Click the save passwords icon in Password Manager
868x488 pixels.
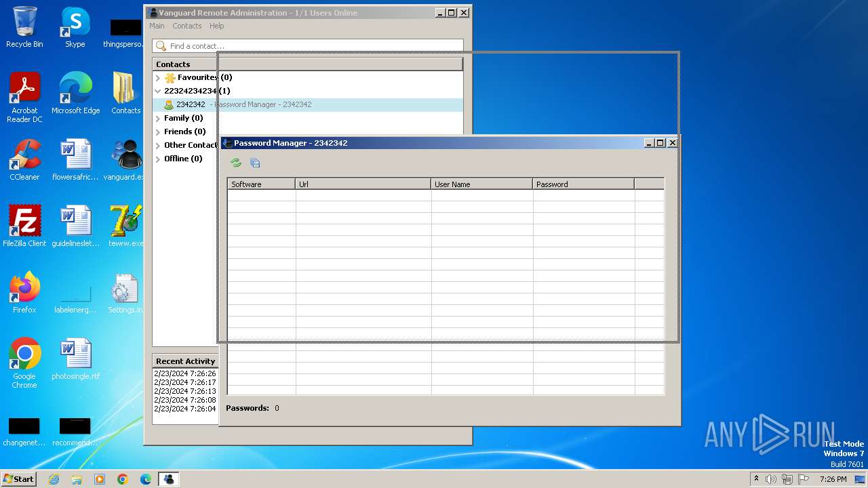[255, 163]
